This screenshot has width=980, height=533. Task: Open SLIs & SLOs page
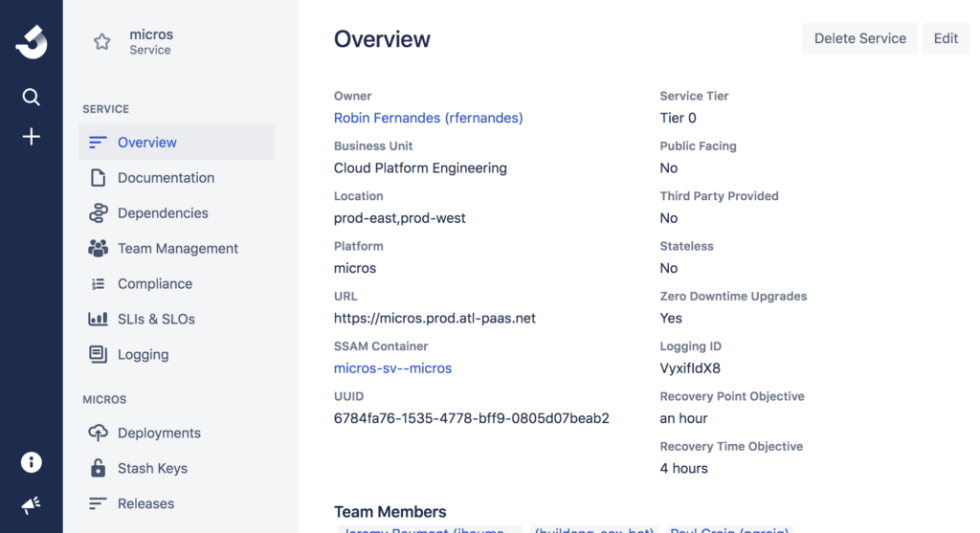click(x=156, y=320)
